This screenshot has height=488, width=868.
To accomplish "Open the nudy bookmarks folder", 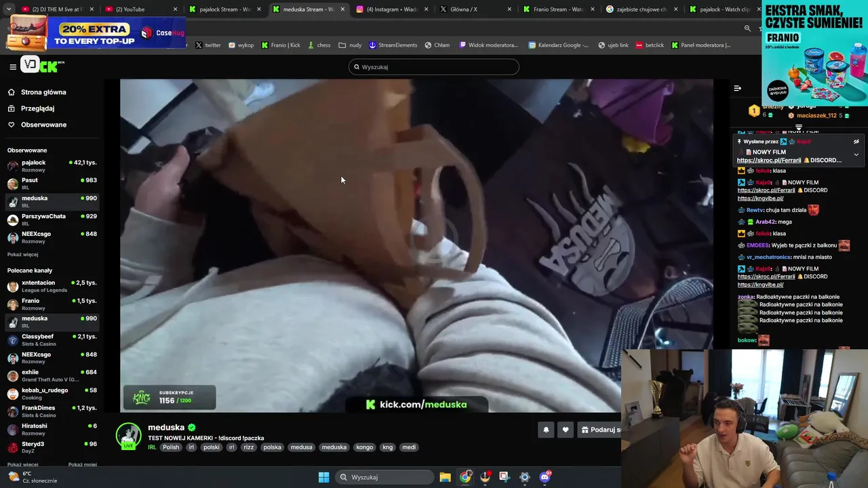I will pyautogui.click(x=351, y=45).
